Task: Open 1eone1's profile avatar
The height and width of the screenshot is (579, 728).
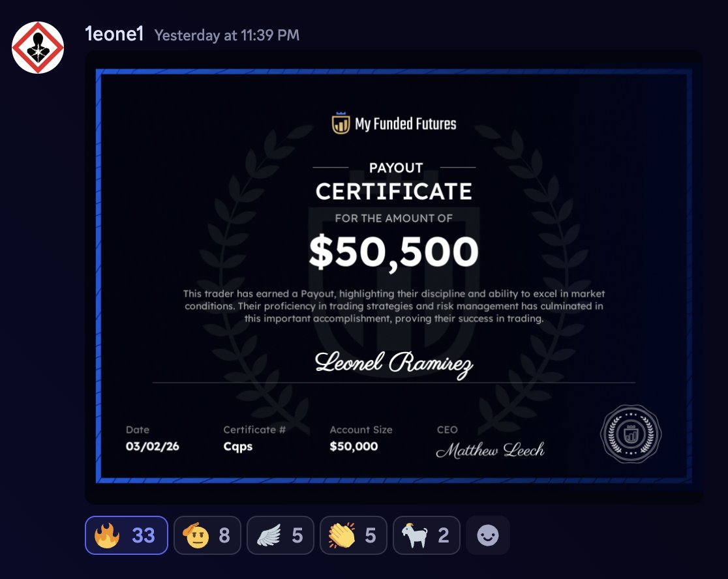Action: point(38,48)
